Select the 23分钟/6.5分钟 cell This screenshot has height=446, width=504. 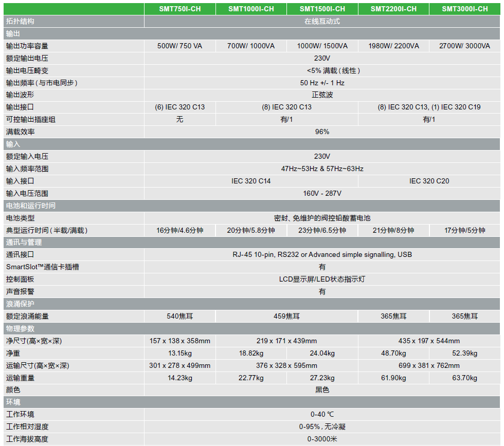322,230
